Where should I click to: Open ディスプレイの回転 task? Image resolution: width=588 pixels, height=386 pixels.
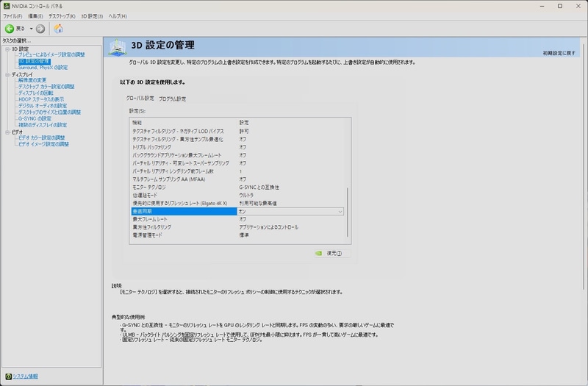point(36,93)
